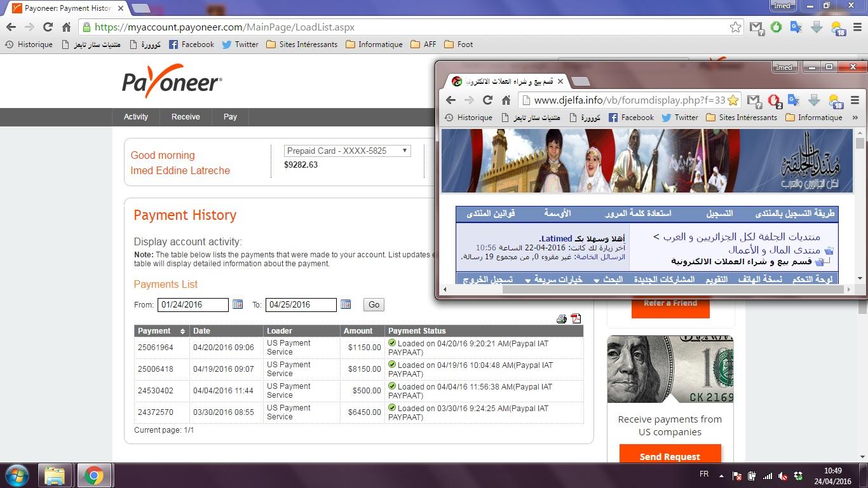Export payments list as PDF icon
The image size is (868, 488).
coord(576,319)
